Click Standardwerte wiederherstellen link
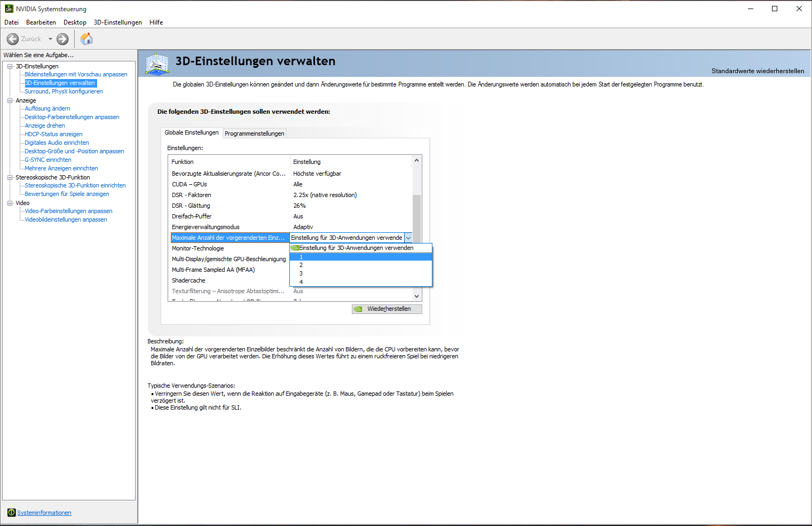 [x=758, y=71]
